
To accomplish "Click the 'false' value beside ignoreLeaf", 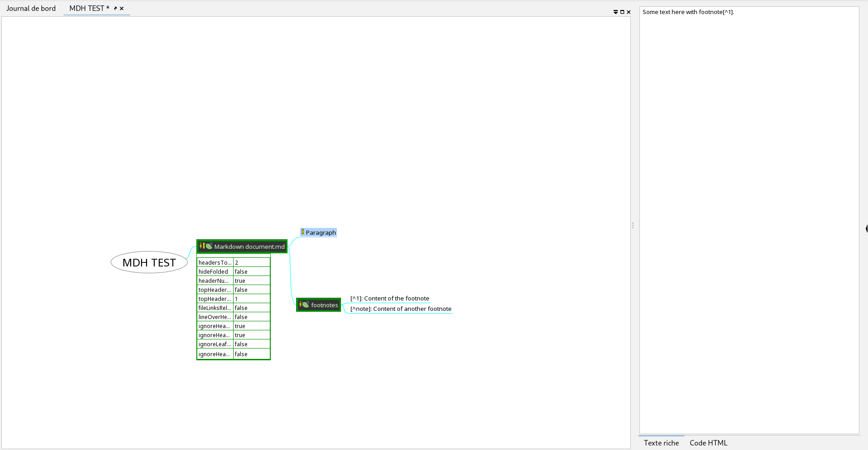I will coord(252,344).
